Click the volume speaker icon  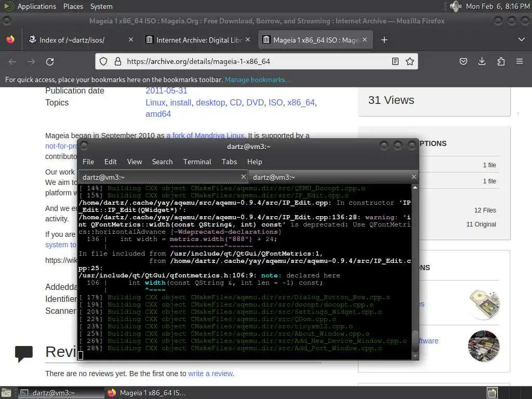(455, 6)
